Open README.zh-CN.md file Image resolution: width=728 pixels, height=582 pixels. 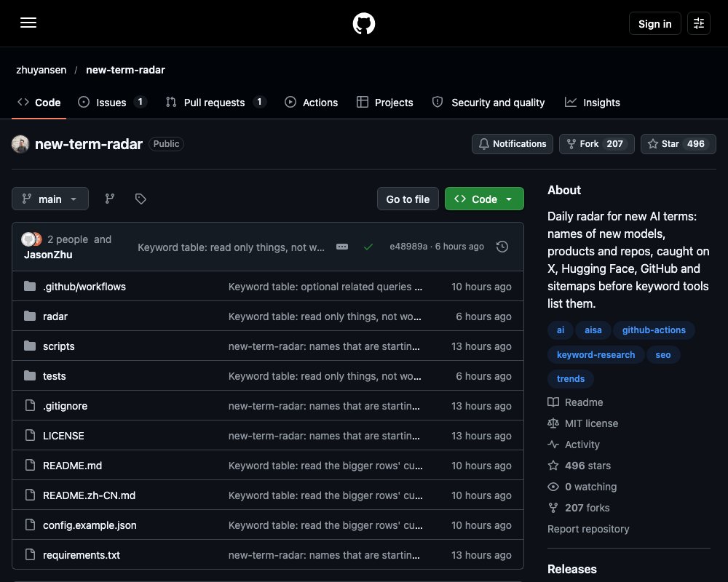point(89,495)
